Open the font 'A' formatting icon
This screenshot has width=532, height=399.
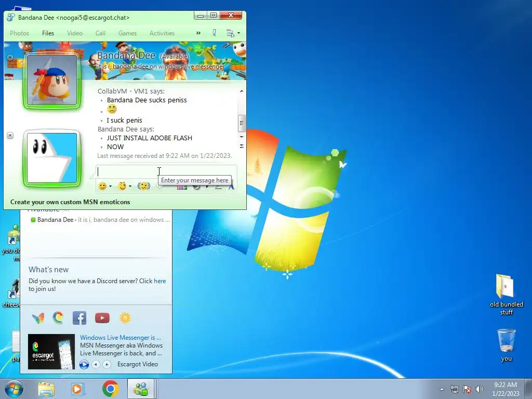tap(231, 187)
